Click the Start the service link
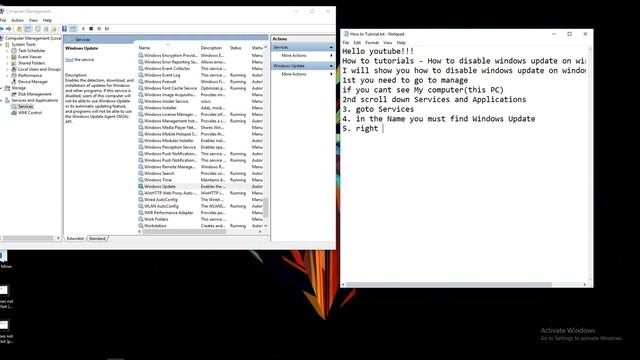The height and width of the screenshot is (360, 640). [x=69, y=60]
